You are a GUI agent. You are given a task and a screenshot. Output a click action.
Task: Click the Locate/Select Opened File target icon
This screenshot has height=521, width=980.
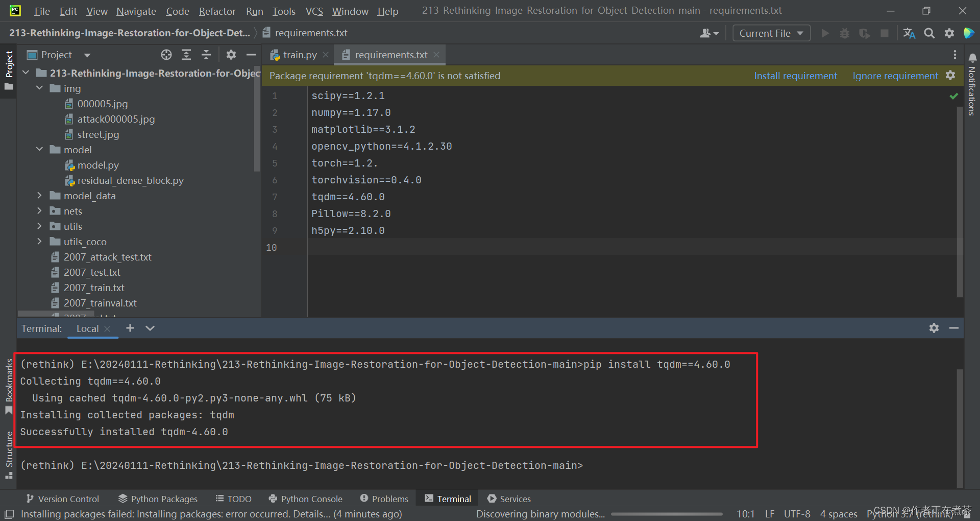click(166, 55)
